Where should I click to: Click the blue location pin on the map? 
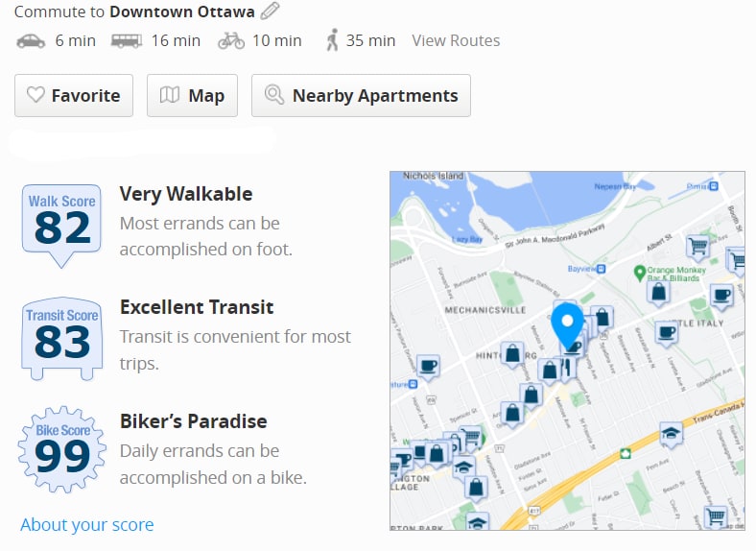tap(567, 325)
